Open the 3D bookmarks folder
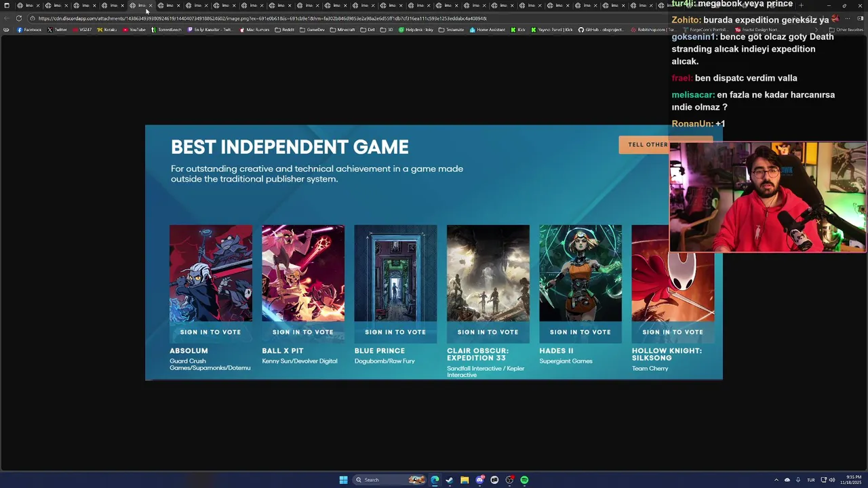 pyautogui.click(x=387, y=30)
